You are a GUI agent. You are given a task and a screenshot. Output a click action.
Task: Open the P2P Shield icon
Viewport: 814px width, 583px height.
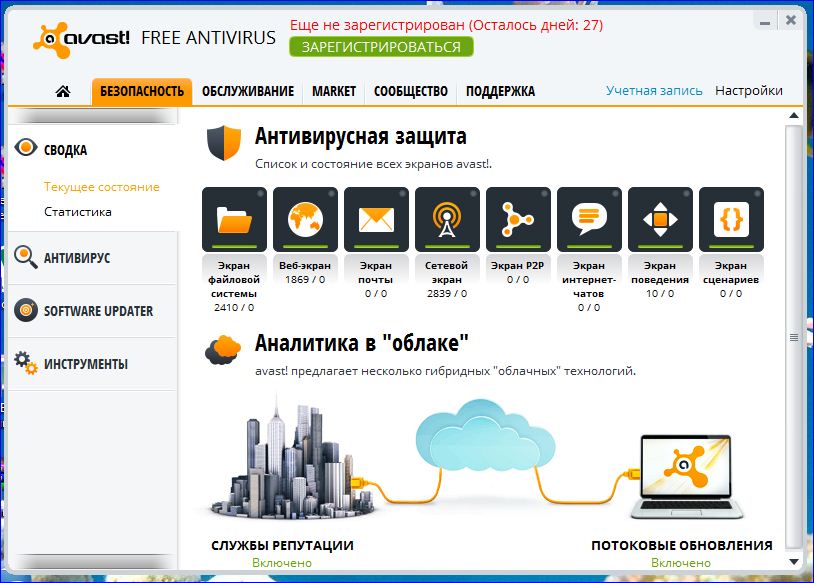(x=518, y=219)
